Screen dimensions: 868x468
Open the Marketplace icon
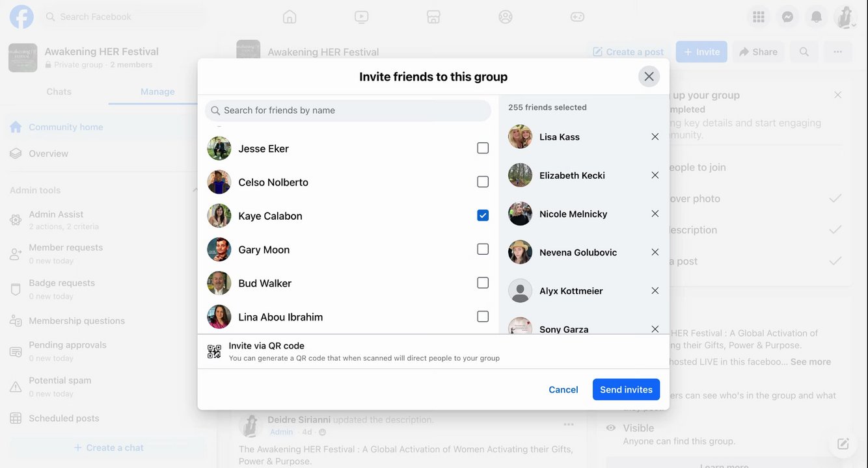(x=433, y=17)
